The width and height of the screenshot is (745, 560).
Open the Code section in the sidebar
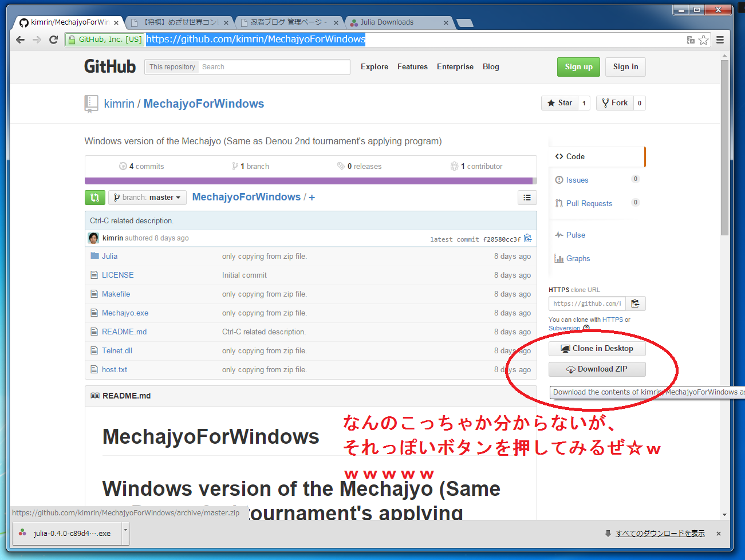point(597,156)
